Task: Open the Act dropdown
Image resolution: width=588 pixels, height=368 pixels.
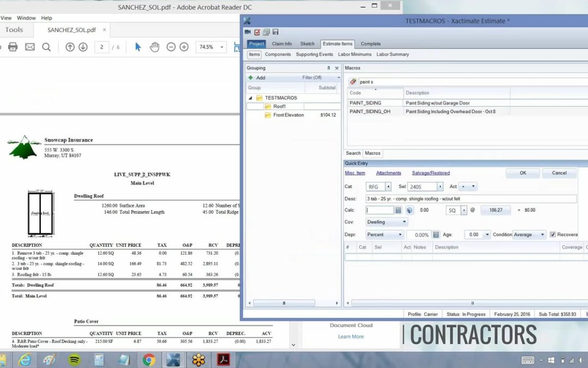Action: click(468, 186)
